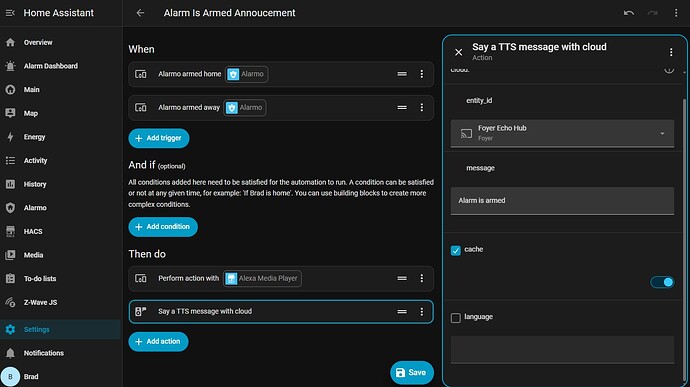The height and width of the screenshot is (387, 690).
Task: Open options menu for TTS message action
Action: (x=422, y=312)
